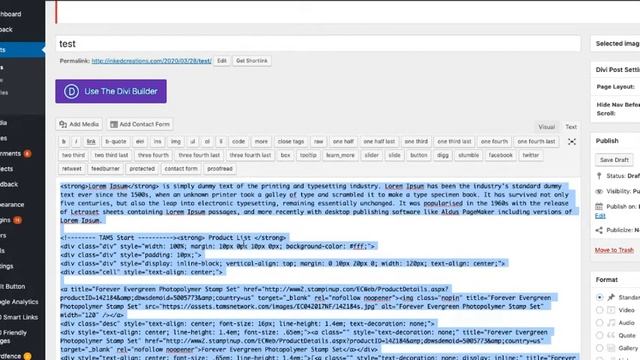Click Move to Trash link
The image size is (640, 360).
click(x=614, y=250)
